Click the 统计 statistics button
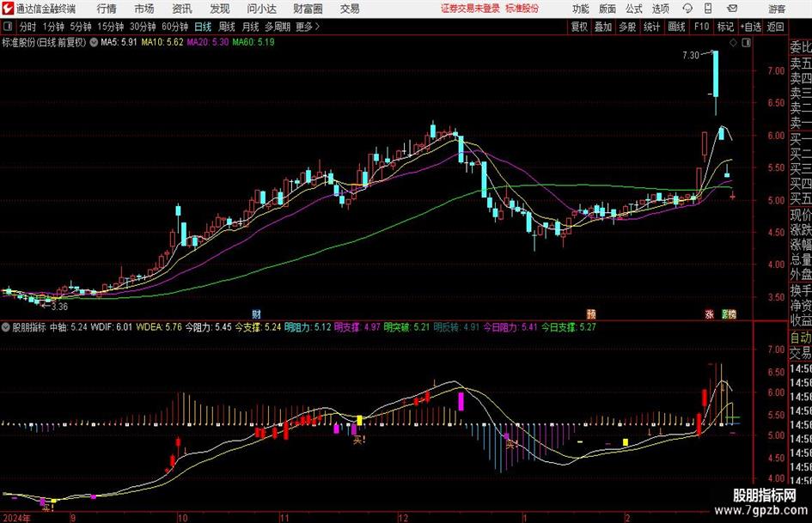 651,27
